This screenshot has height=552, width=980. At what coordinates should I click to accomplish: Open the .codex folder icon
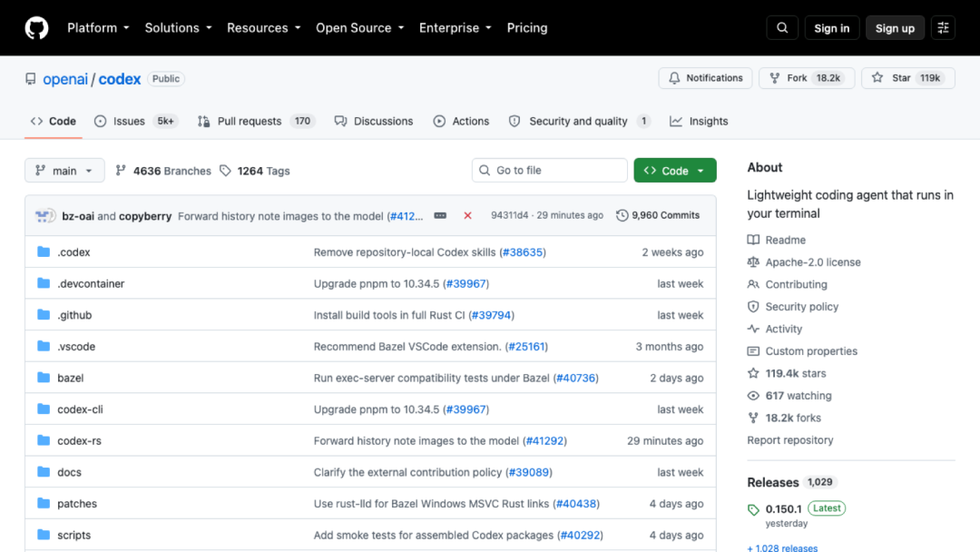coord(44,251)
